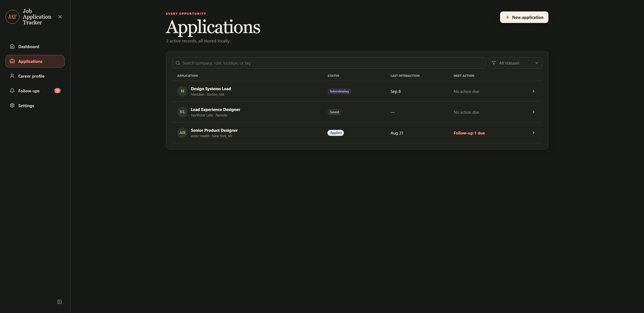Click the LAST INTERACTION column header
The width and height of the screenshot is (644, 313).
tap(405, 75)
